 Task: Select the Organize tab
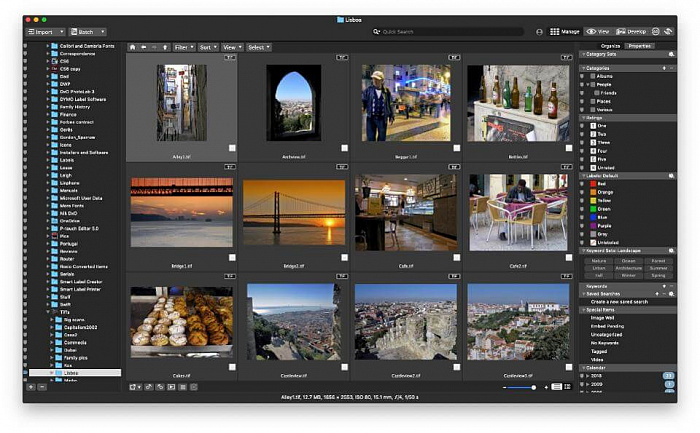pos(610,46)
